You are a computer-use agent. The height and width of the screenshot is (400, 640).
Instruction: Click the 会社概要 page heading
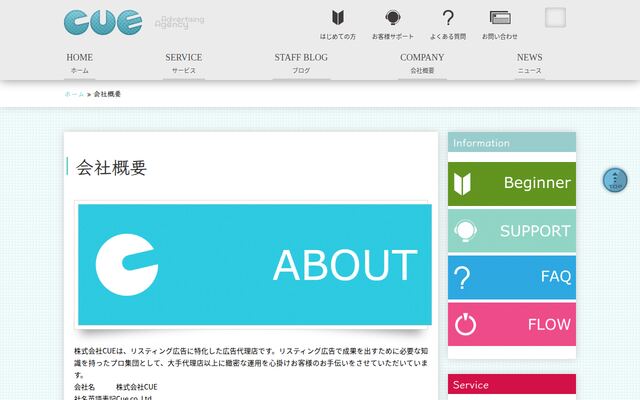point(111,167)
